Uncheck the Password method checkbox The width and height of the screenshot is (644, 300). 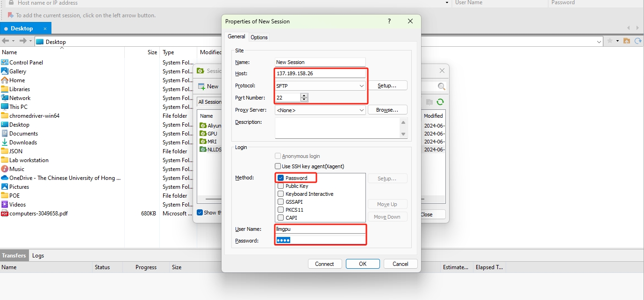tap(281, 178)
